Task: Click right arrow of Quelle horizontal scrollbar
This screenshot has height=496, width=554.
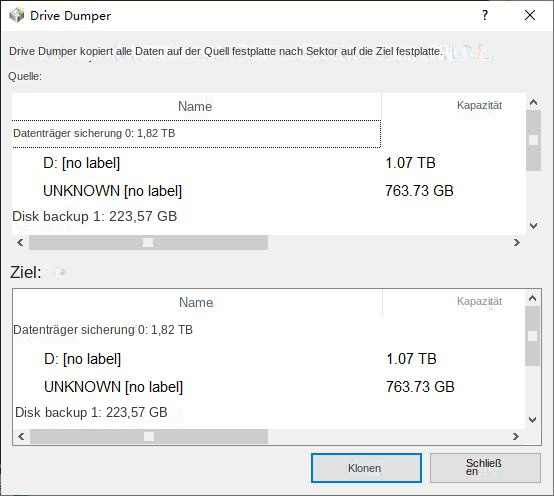Action: [x=517, y=242]
